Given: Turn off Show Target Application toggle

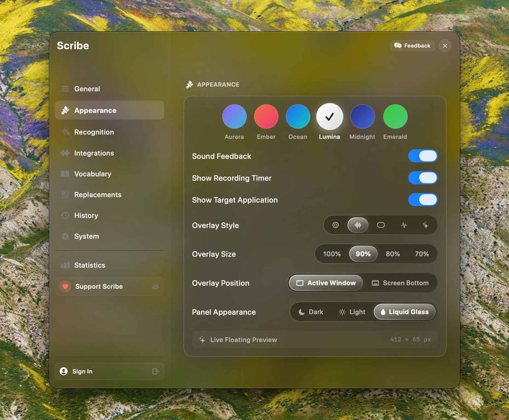Looking at the screenshot, I should tap(423, 200).
